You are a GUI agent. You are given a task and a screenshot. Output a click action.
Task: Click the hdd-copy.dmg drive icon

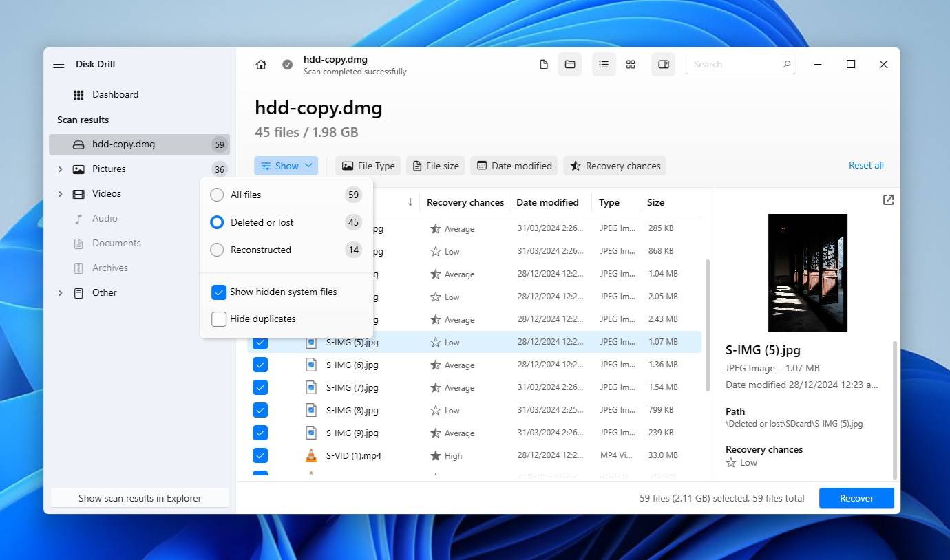point(78,144)
